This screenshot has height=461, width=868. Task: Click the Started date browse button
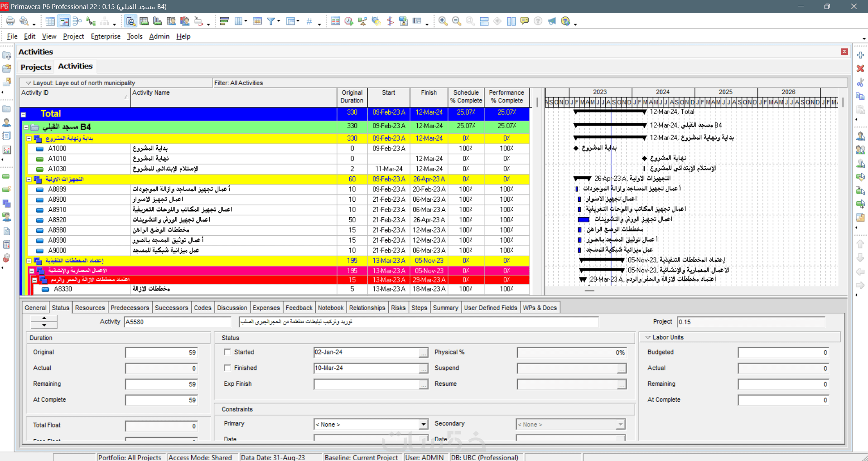coord(423,353)
